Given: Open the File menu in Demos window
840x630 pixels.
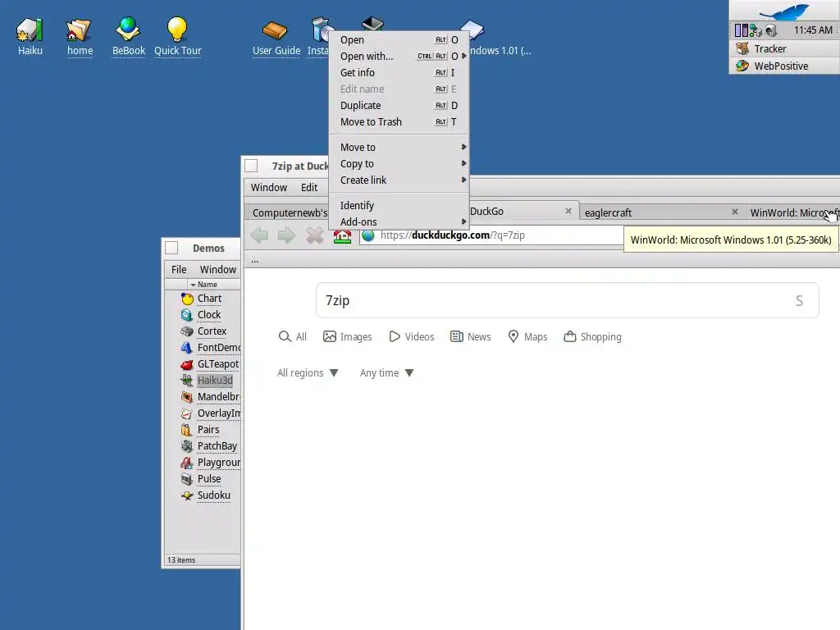Looking at the screenshot, I should pos(179,269).
